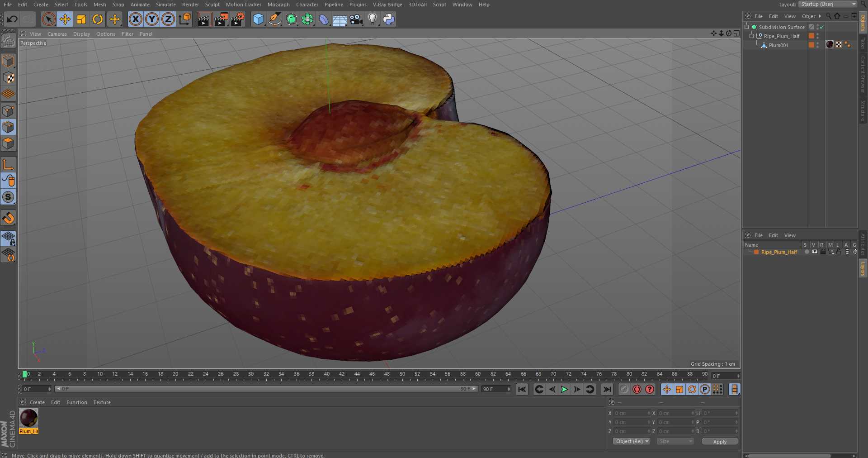Toggle Plum001 visibility dots

[817, 45]
